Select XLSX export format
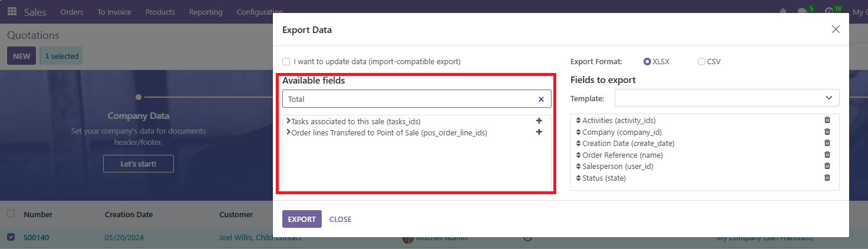868x249 pixels. point(647,61)
